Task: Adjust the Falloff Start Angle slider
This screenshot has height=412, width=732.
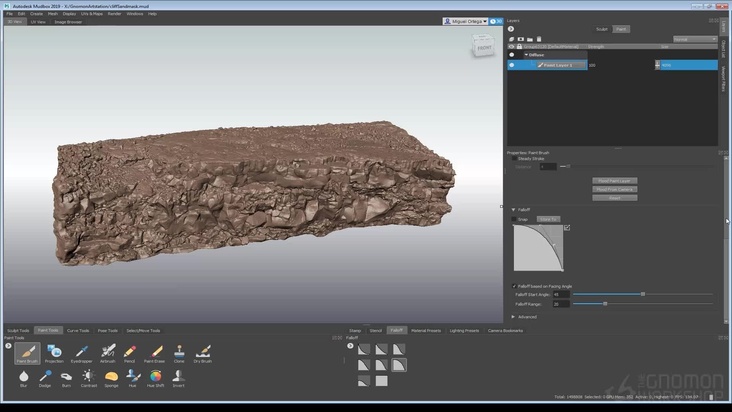Action: (642, 294)
